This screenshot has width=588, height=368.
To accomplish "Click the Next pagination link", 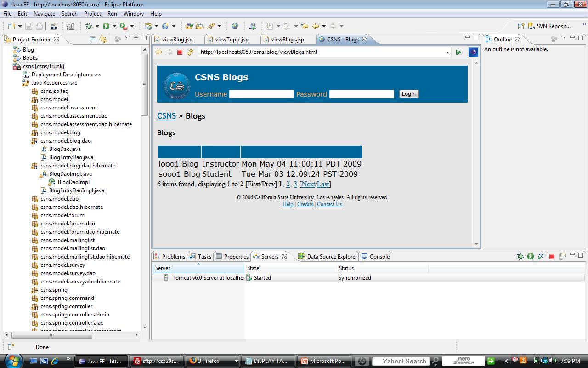I will (x=308, y=184).
